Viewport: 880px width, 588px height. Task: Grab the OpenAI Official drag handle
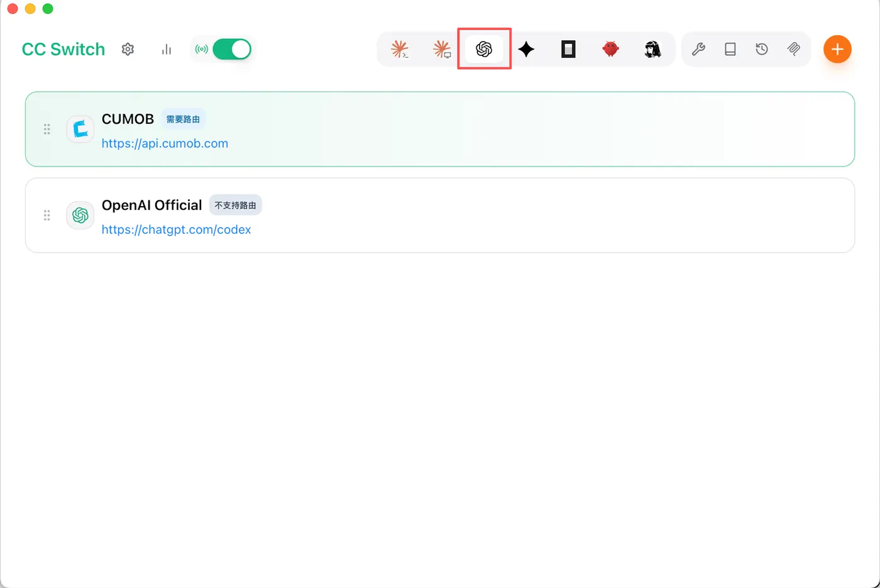click(47, 215)
